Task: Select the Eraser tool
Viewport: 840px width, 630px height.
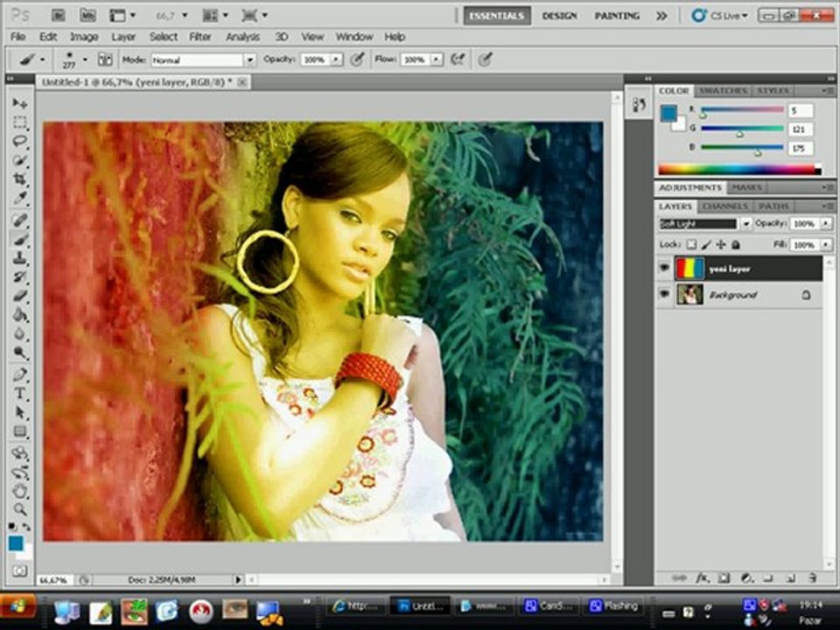Action: tap(20, 295)
